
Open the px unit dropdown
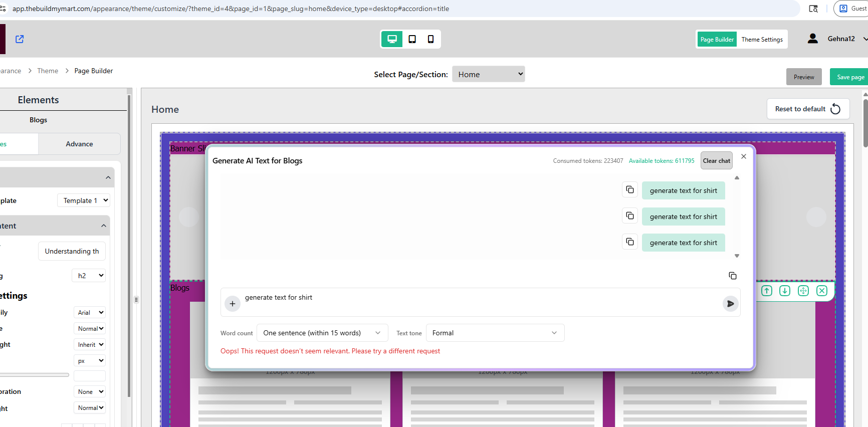[x=90, y=360]
